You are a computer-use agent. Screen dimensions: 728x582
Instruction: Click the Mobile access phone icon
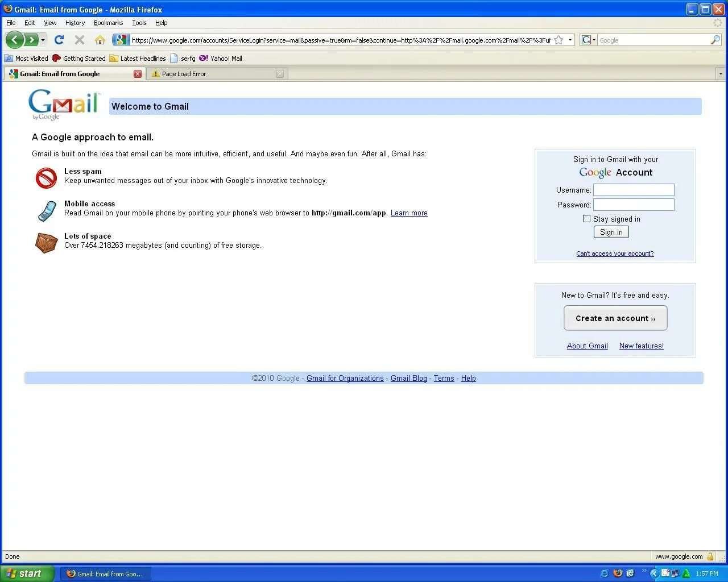47,210
